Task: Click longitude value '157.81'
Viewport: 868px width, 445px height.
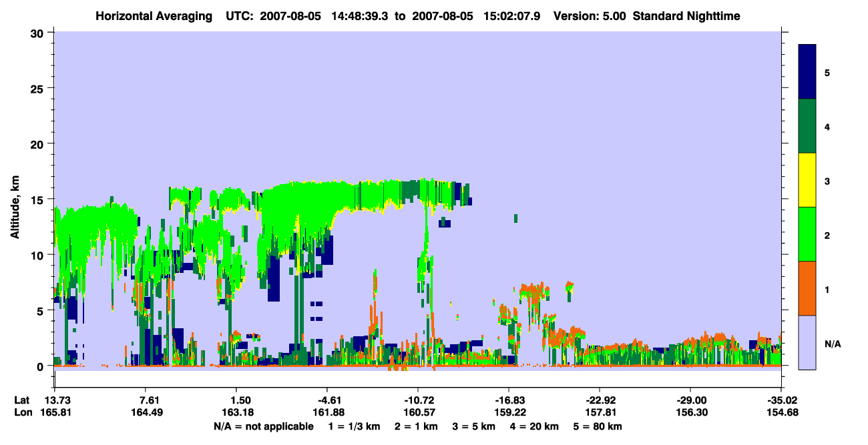Action: (x=602, y=412)
